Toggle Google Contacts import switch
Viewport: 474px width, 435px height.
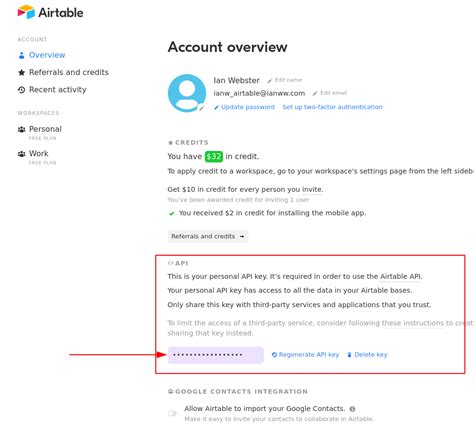click(x=172, y=413)
